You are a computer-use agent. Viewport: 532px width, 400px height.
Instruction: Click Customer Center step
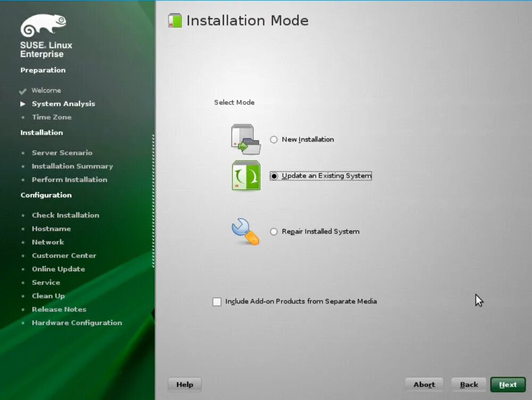[x=64, y=255]
